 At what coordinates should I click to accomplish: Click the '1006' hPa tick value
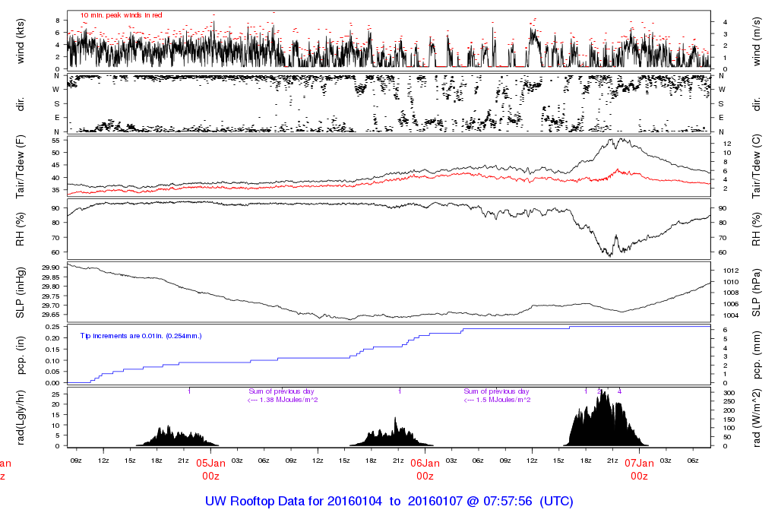click(731, 304)
